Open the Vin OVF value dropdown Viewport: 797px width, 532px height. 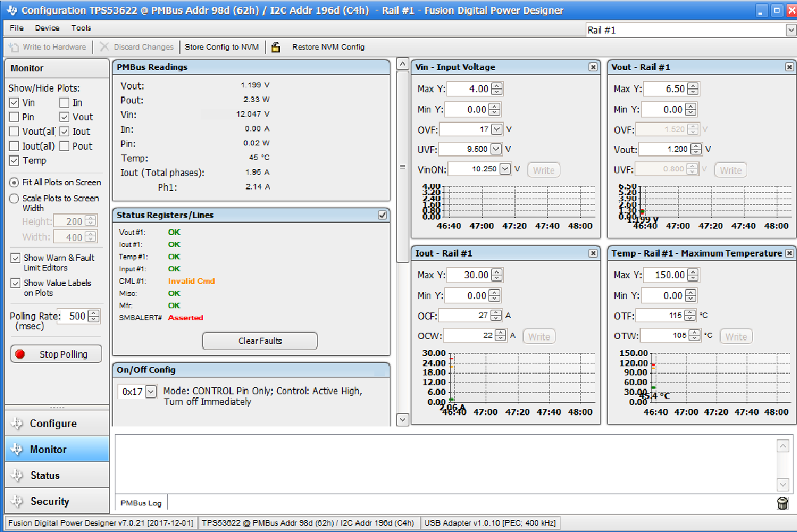tap(497, 129)
